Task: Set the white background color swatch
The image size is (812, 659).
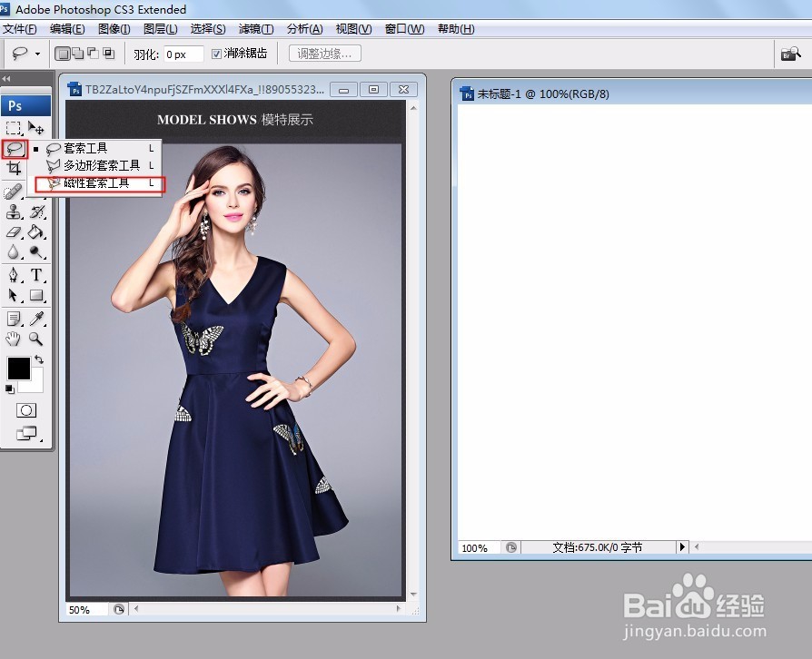Action: click(x=36, y=382)
